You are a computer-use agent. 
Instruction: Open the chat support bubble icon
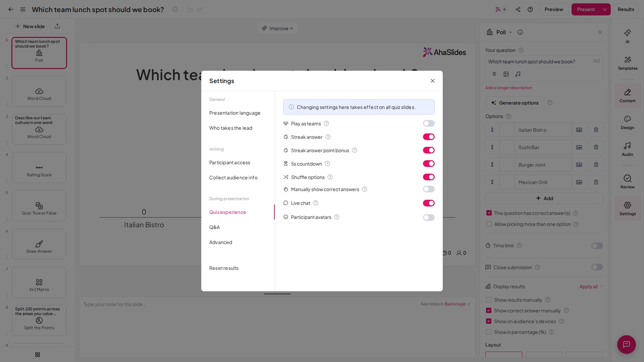tap(626, 344)
